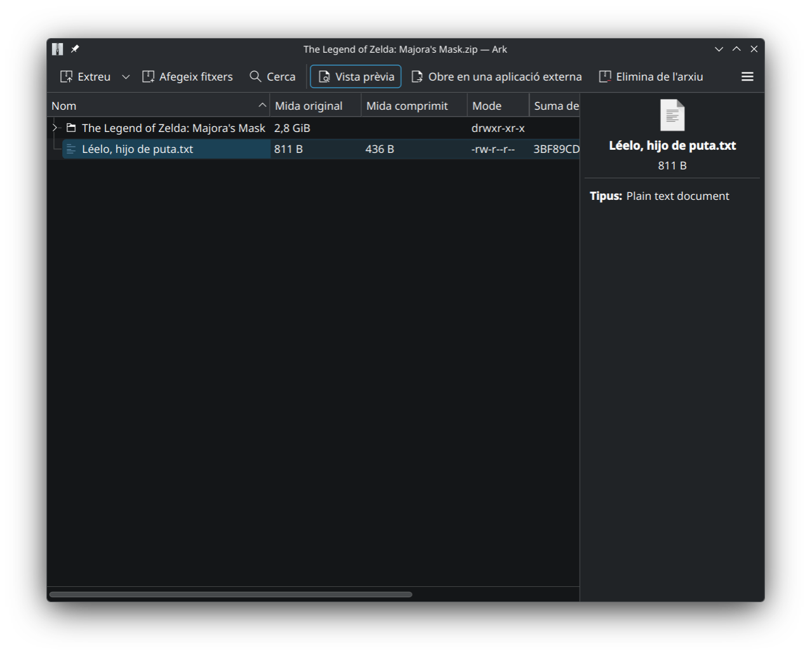The width and height of the screenshot is (812, 658).
Task: Click the Afegeix fitxers toolbar button
Action: click(x=187, y=77)
